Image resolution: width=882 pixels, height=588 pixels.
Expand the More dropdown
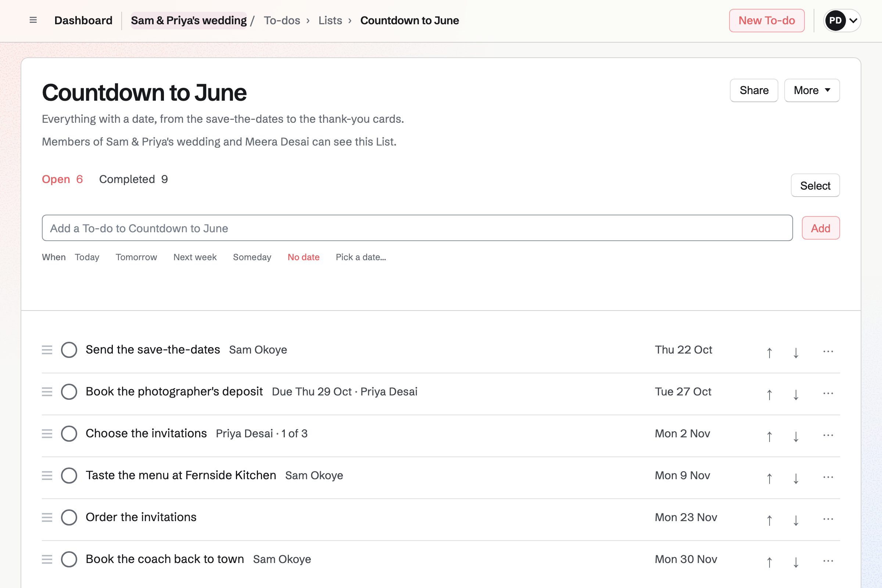812,90
